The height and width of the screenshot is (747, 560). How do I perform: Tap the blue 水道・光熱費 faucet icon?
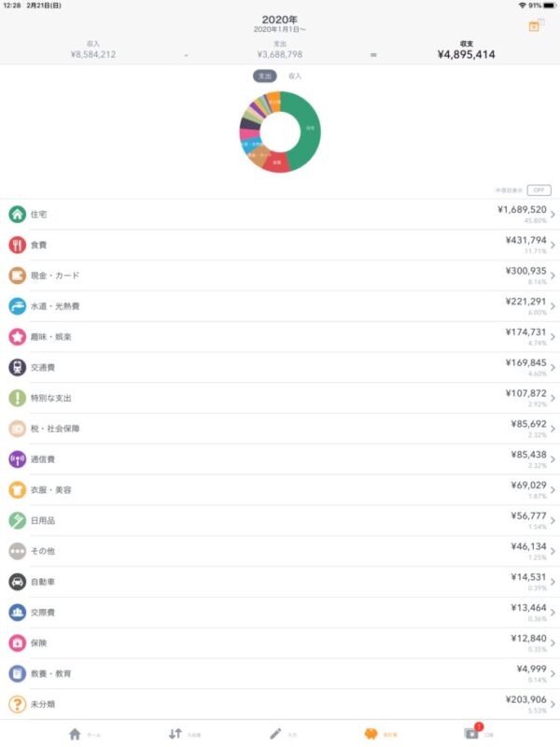click(x=18, y=306)
